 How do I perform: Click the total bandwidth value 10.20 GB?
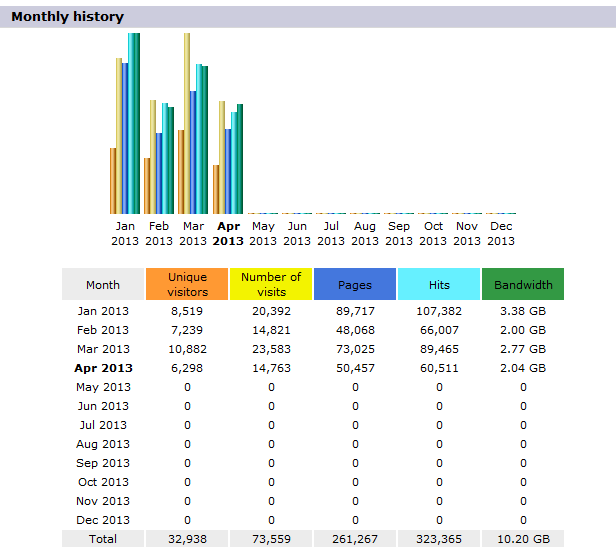point(523,539)
